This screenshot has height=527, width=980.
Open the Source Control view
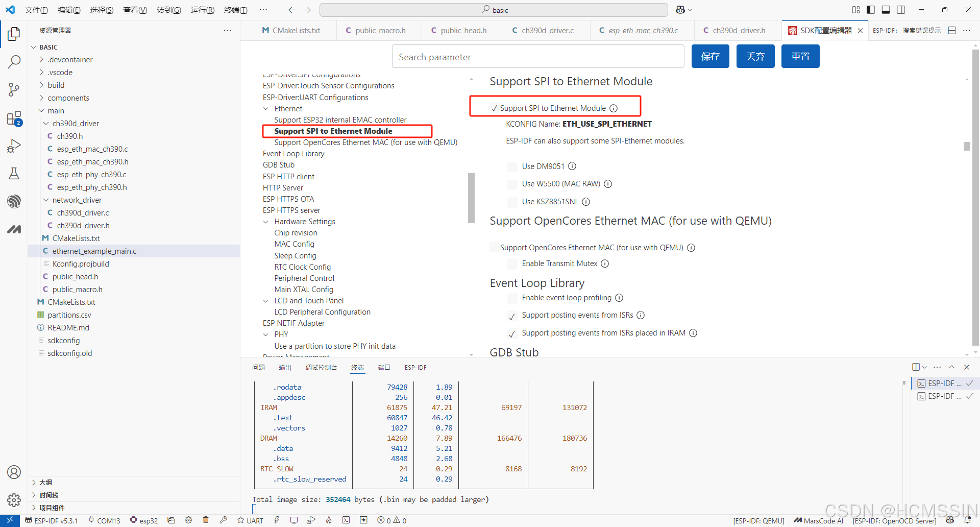coord(14,89)
